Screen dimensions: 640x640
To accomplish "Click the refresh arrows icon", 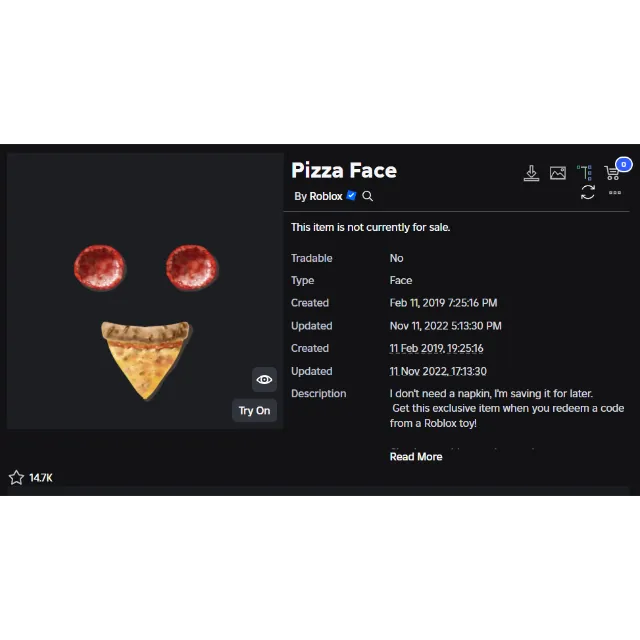I will point(587,192).
